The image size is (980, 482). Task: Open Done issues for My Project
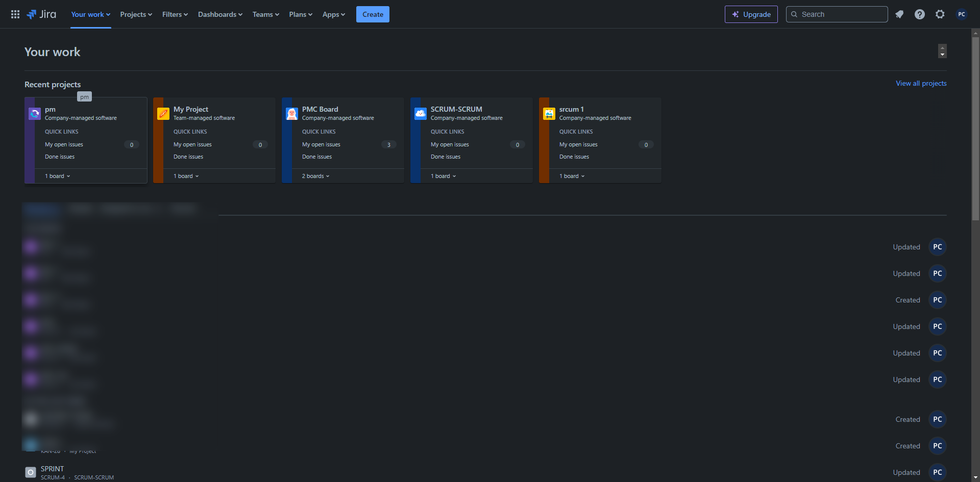[x=188, y=157]
